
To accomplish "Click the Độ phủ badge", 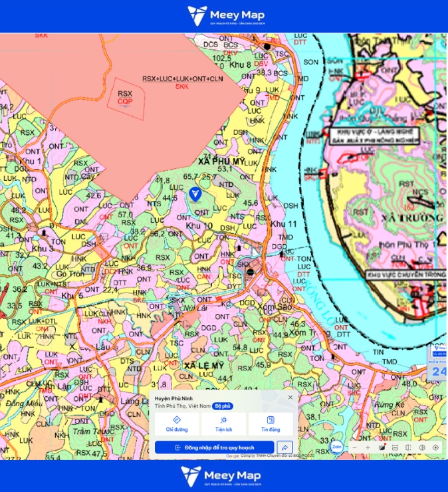I will pos(223,406).
